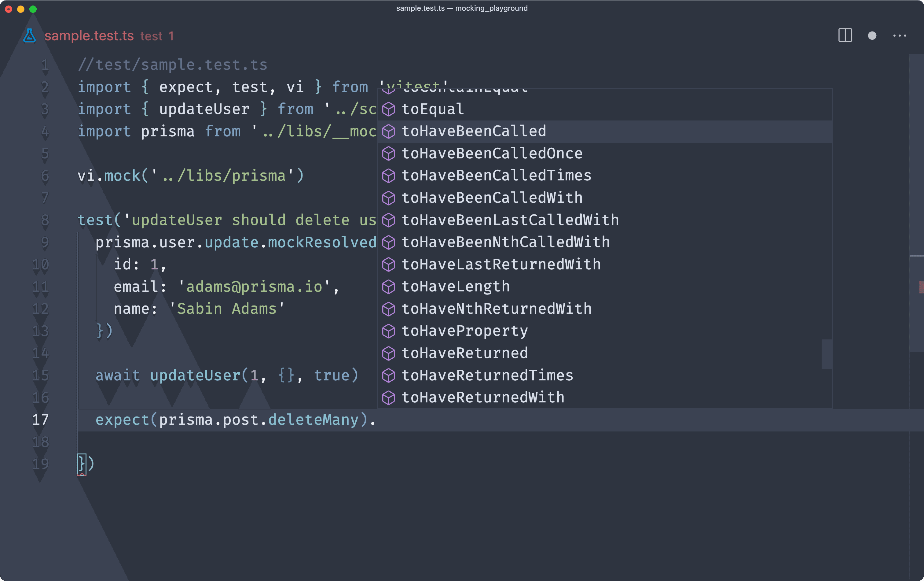This screenshot has width=924, height=581.
Task: Click line number 17 in the gutter
Action: pos(40,420)
